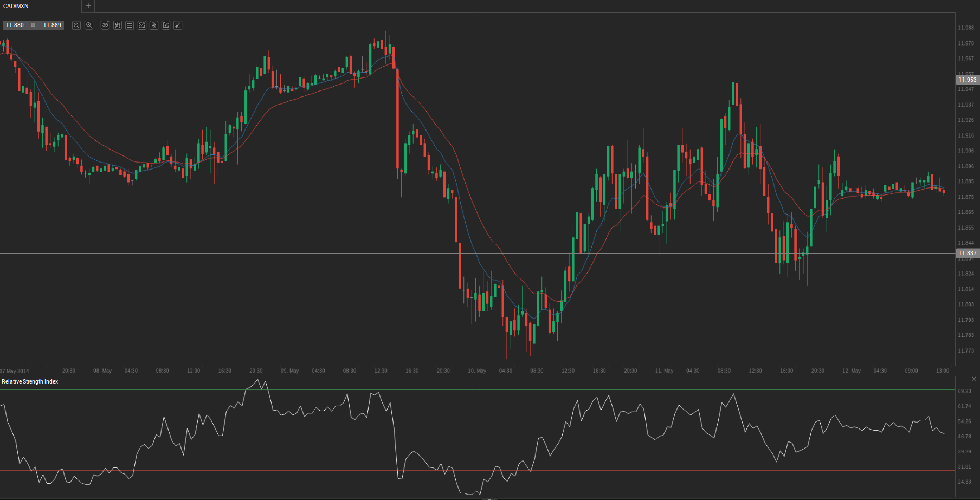
Task: Open the 30-minute timeframe selector
Action: point(105,25)
